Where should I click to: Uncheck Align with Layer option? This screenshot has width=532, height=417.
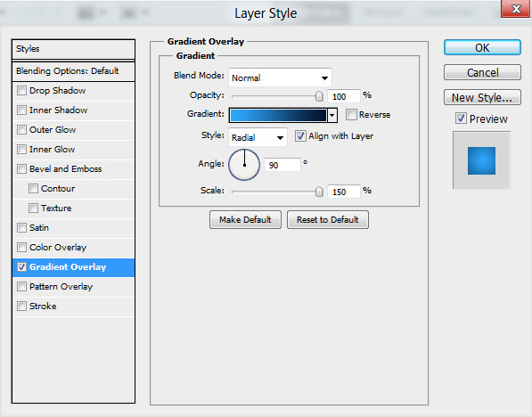300,136
